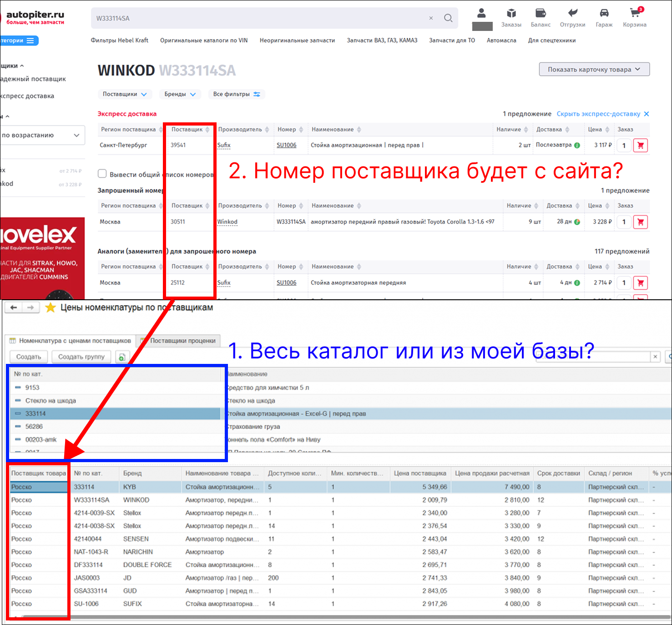Add the 3 117 ₽ Sufix offer to cart

click(x=641, y=146)
